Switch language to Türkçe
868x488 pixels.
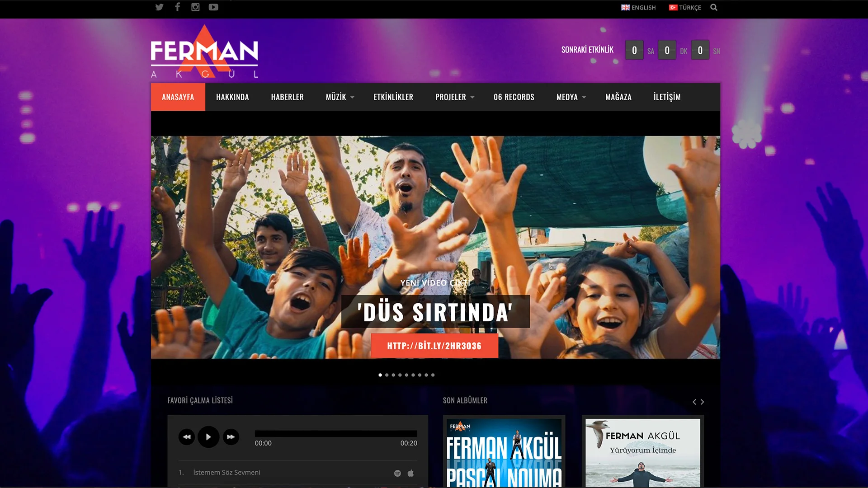point(685,8)
